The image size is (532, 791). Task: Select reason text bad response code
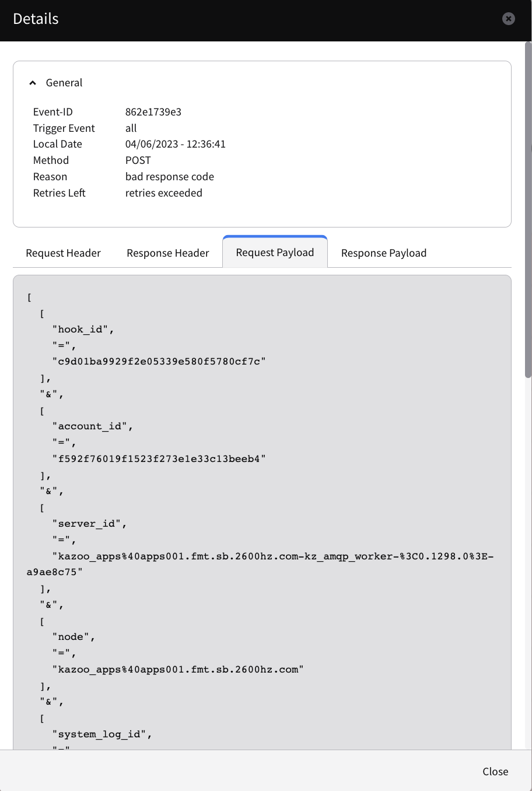(170, 177)
